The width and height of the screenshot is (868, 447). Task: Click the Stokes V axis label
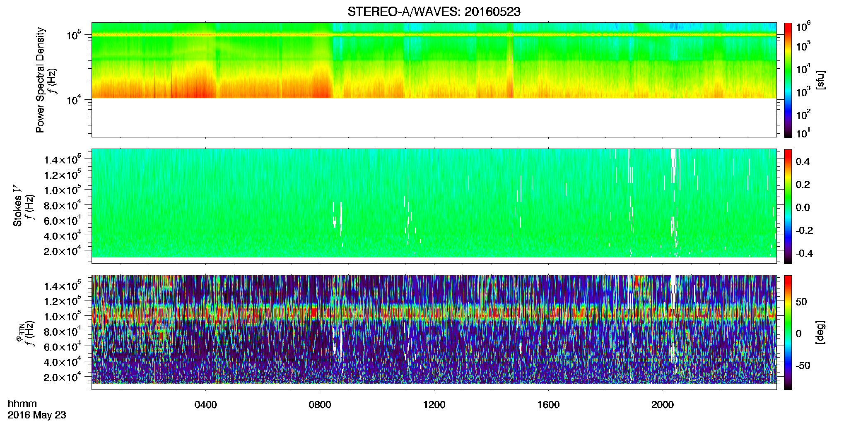click(x=17, y=205)
